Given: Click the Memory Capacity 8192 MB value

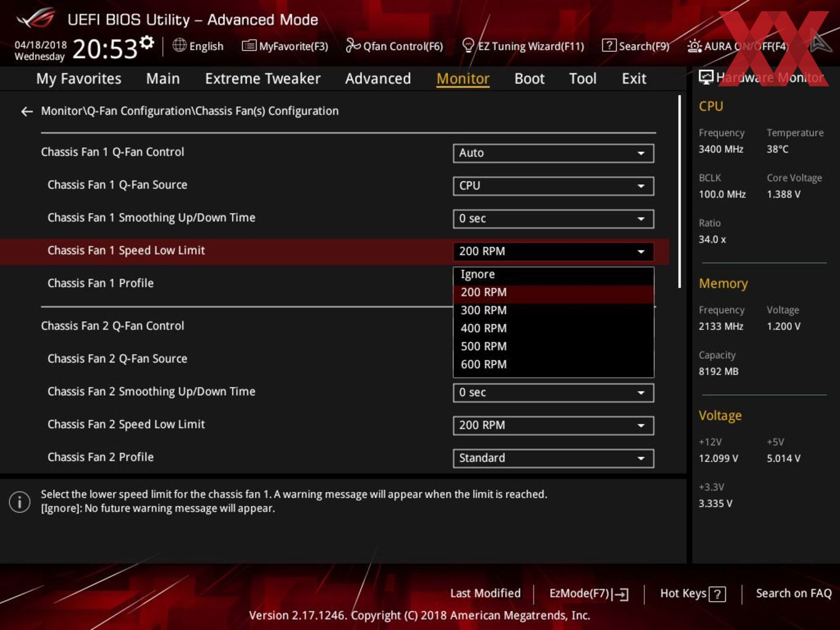Looking at the screenshot, I should pyautogui.click(x=718, y=371).
